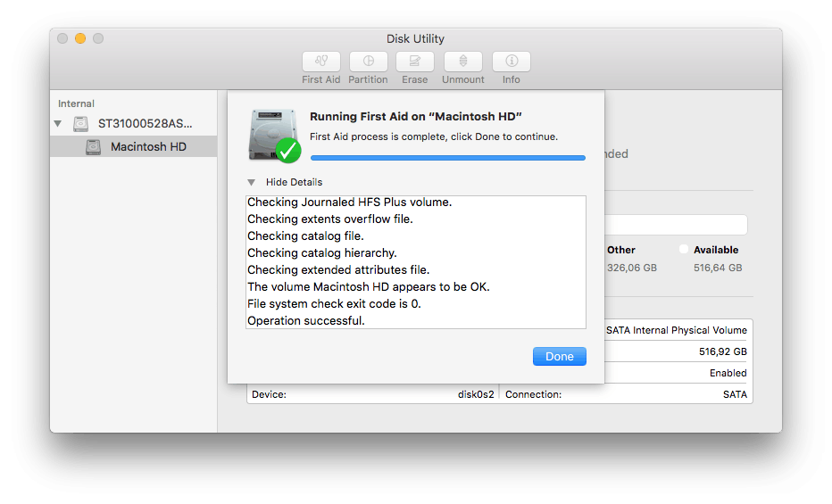Click the First Aid progress bar
The image size is (832, 504).
[448, 158]
